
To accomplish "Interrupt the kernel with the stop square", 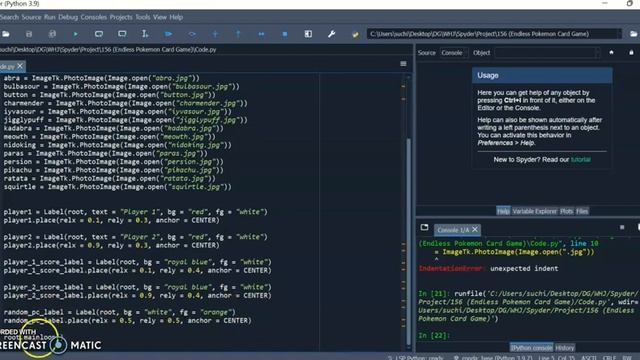I will (x=622, y=227).
